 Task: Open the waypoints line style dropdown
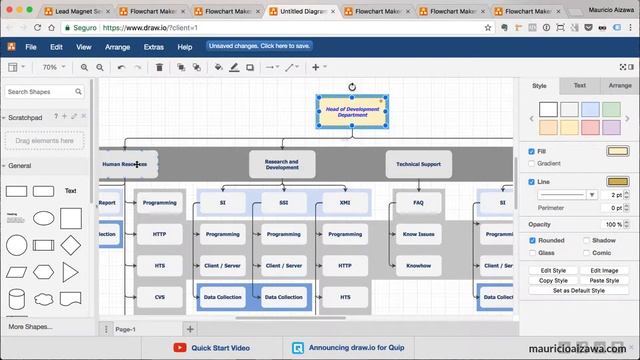click(x=292, y=67)
